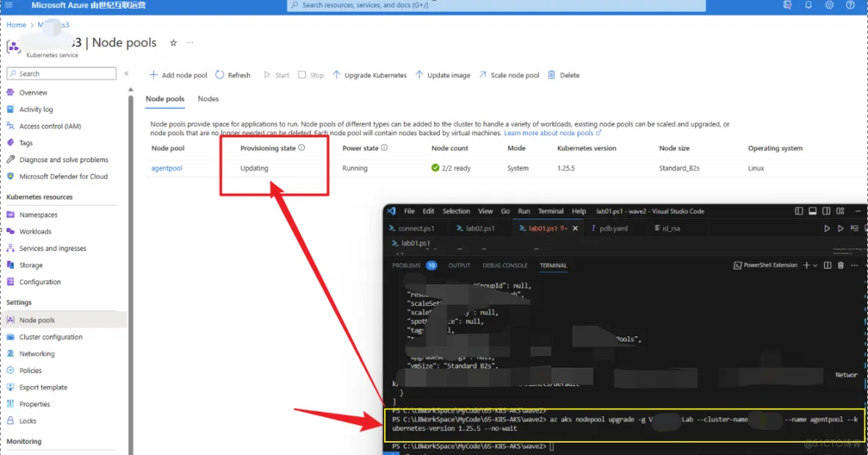Kill terminal with the VS Code trash icon

point(841,266)
